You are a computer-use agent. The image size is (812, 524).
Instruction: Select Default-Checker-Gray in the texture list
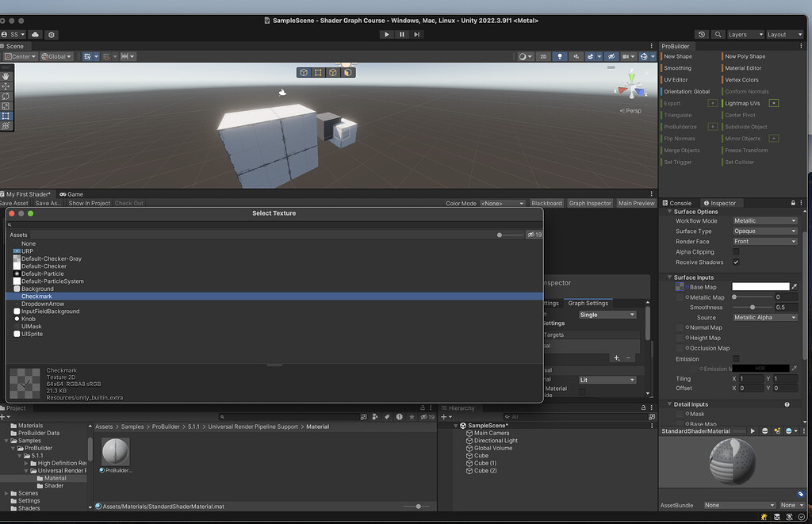[52, 258]
